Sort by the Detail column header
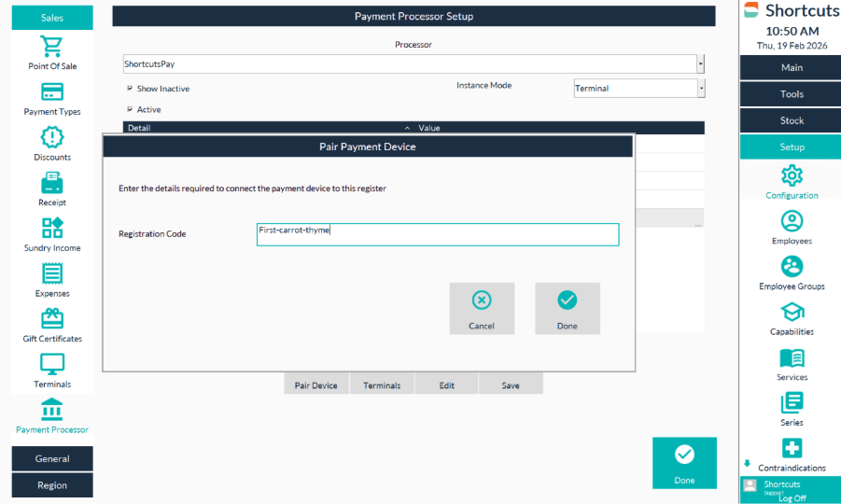 tap(139, 128)
